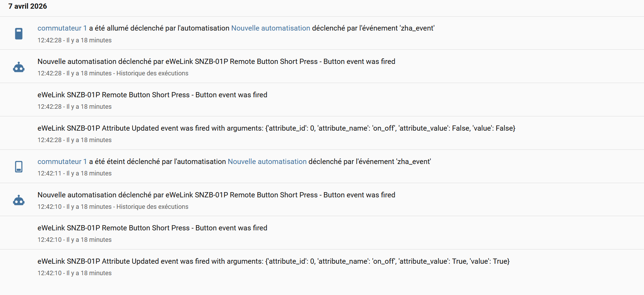This screenshot has height=295, width=644.
Task: Select the Attribute Updated entry with value False
Action: tap(276, 128)
